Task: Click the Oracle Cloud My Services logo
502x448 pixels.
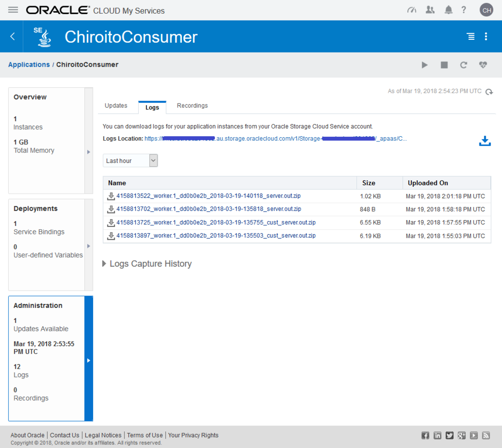Action: 95,10
